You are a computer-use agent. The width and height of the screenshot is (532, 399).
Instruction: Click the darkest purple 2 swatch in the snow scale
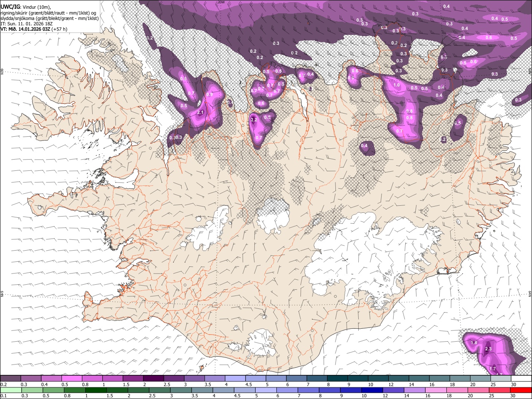coord(153,379)
